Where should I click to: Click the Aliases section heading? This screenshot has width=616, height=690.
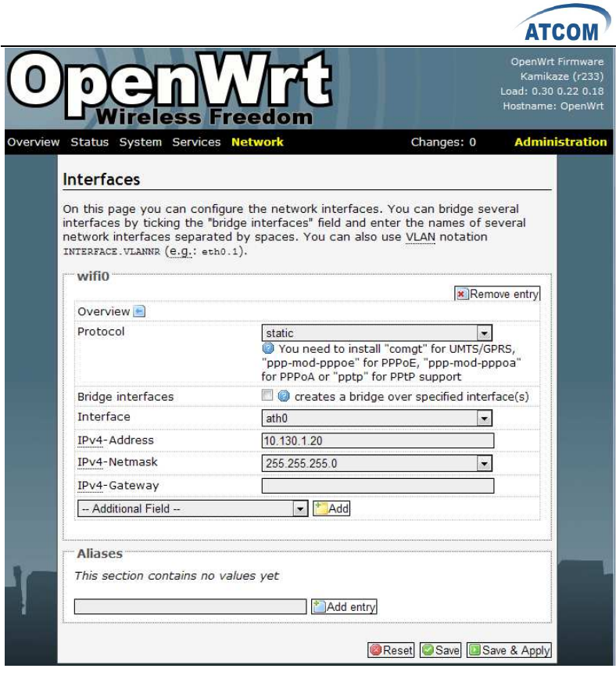[x=100, y=554]
